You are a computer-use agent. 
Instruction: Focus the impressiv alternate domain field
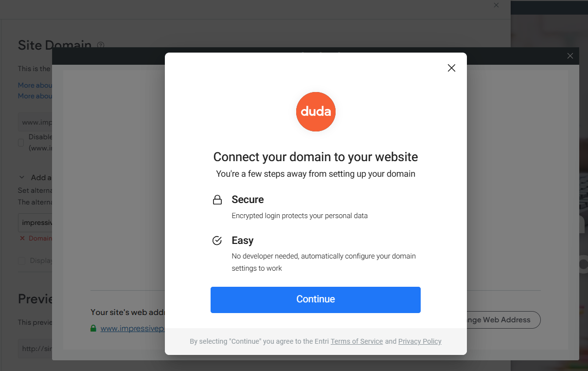click(x=35, y=223)
